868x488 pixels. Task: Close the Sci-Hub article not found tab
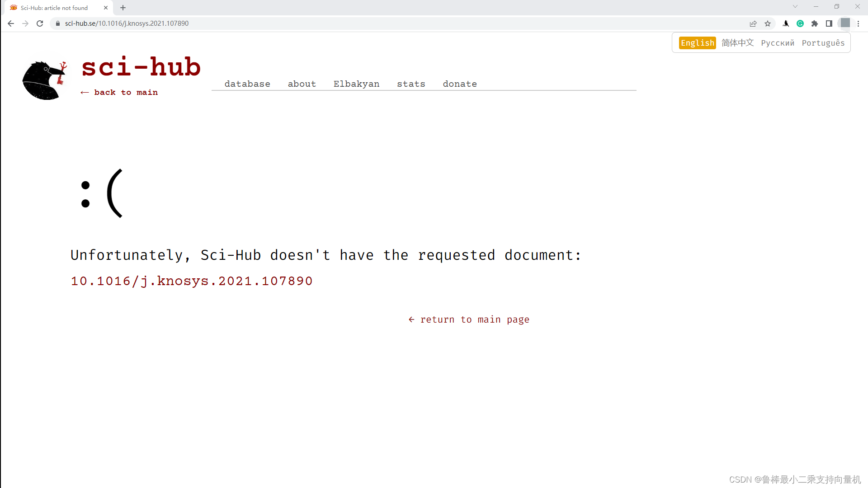pos(106,8)
